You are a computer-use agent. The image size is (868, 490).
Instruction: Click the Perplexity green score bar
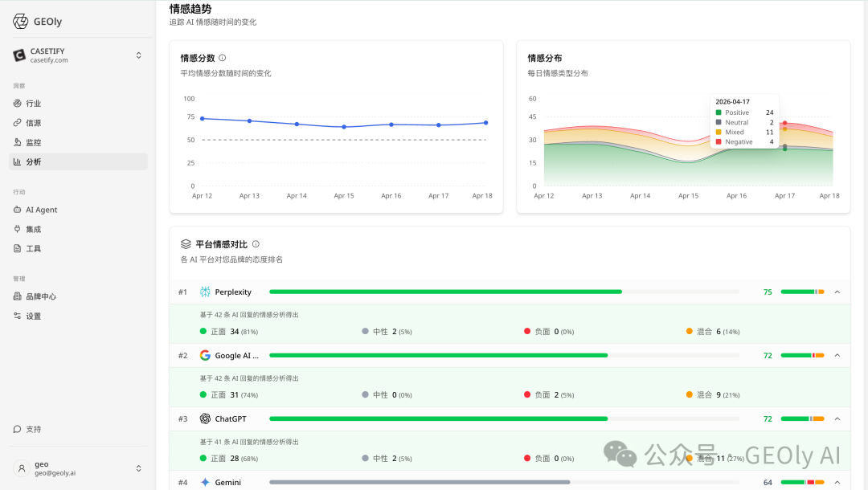pos(445,292)
